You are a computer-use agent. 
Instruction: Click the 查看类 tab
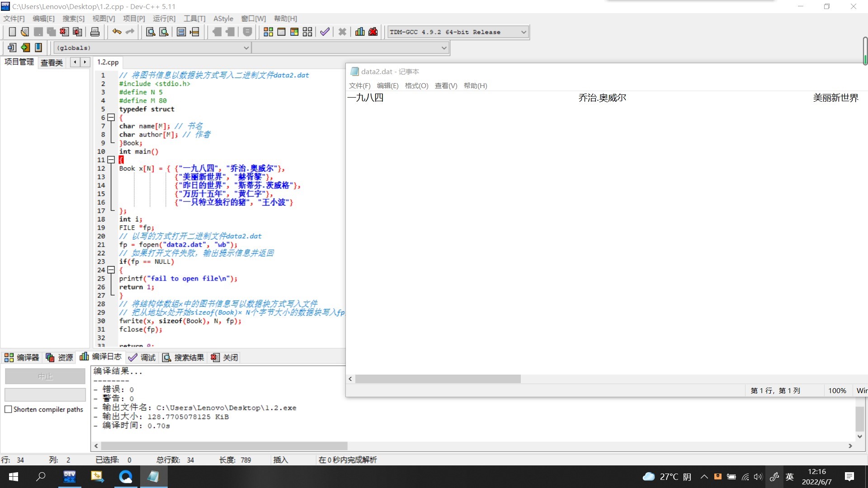(52, 62)
